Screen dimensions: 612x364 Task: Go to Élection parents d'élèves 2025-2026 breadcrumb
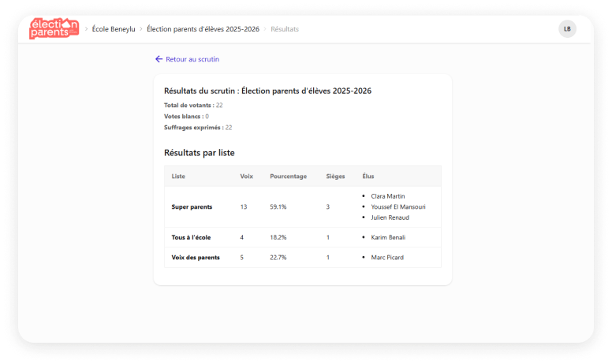203,29
